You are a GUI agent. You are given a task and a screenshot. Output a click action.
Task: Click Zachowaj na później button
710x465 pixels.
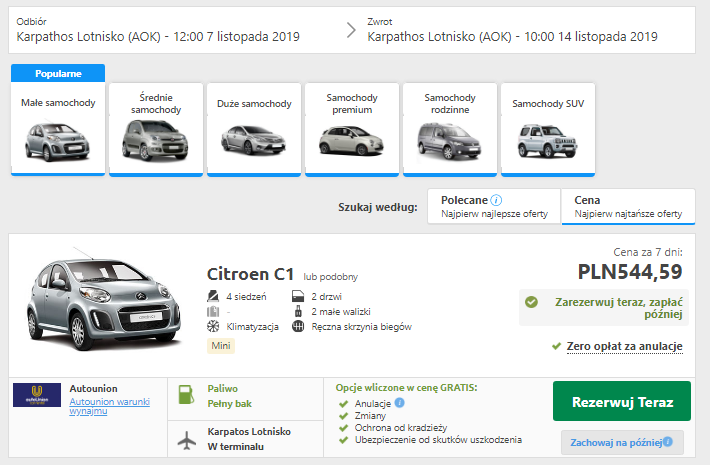pos(622,442)
